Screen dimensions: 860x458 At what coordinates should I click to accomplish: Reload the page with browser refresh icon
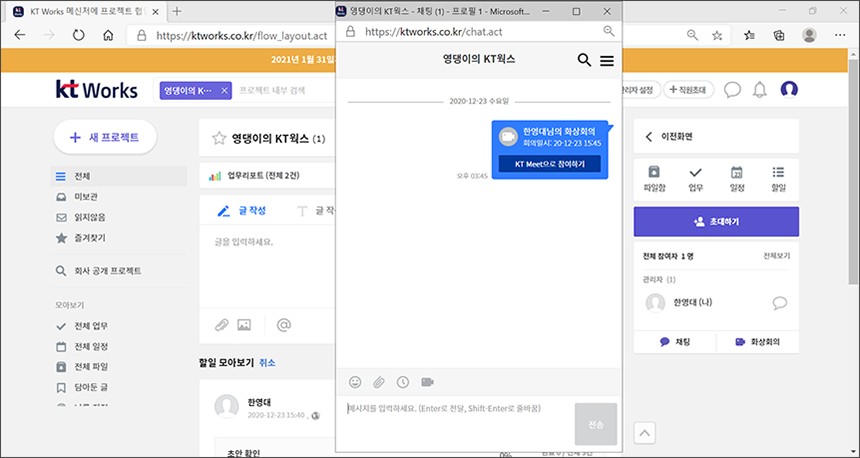78,35
